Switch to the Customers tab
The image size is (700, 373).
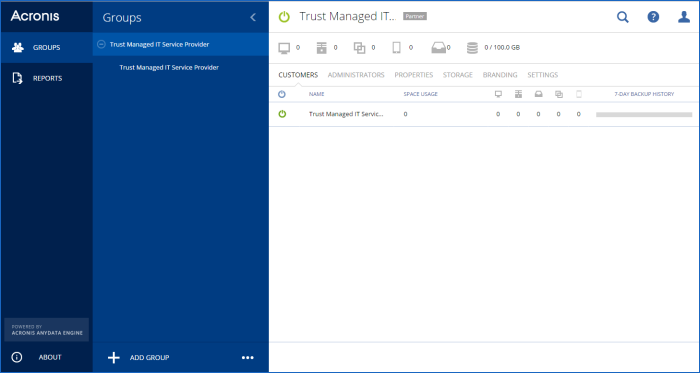click(x=298, y=75)
